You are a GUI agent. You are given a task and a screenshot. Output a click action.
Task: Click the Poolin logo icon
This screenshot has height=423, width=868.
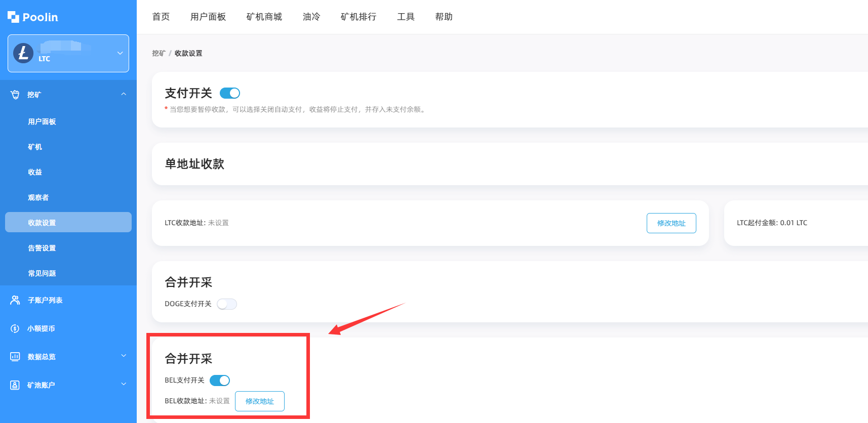13,17
